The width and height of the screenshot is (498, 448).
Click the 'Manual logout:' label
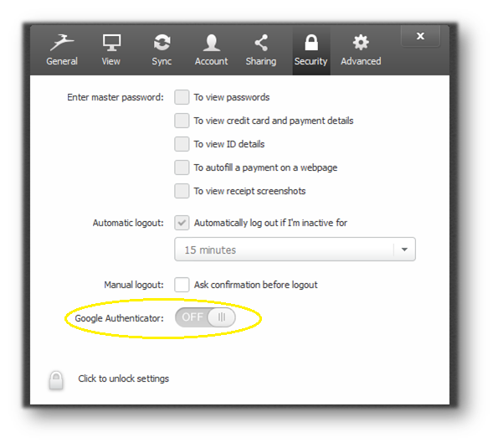point(134,285)
